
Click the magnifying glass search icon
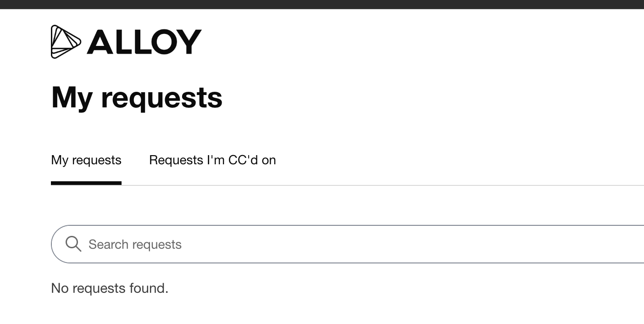click(73, 244)
